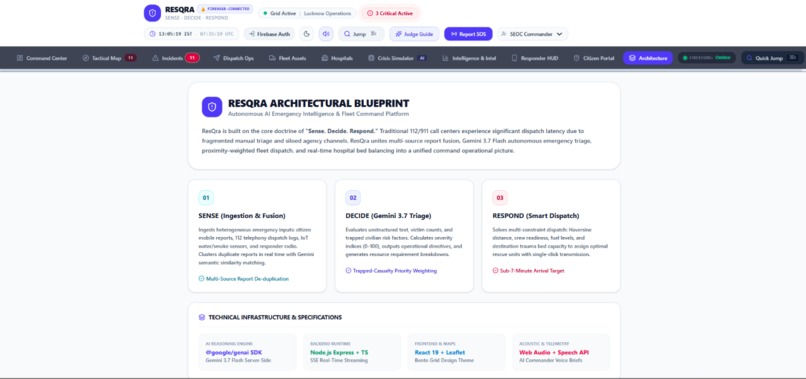This screenshot has height=379, width=806.
Task: Click the Firestore Online status indicator
Action: click(x=706, y=58)
